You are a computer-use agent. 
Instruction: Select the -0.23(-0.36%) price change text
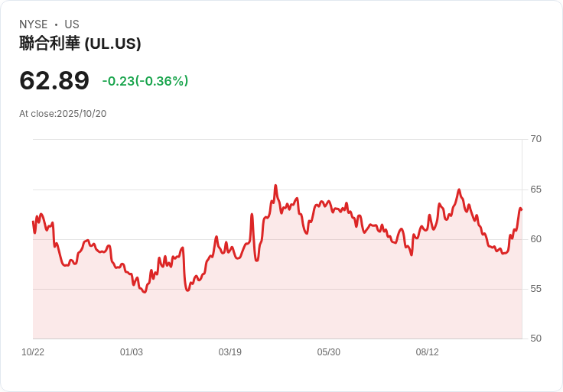[145, 81]
